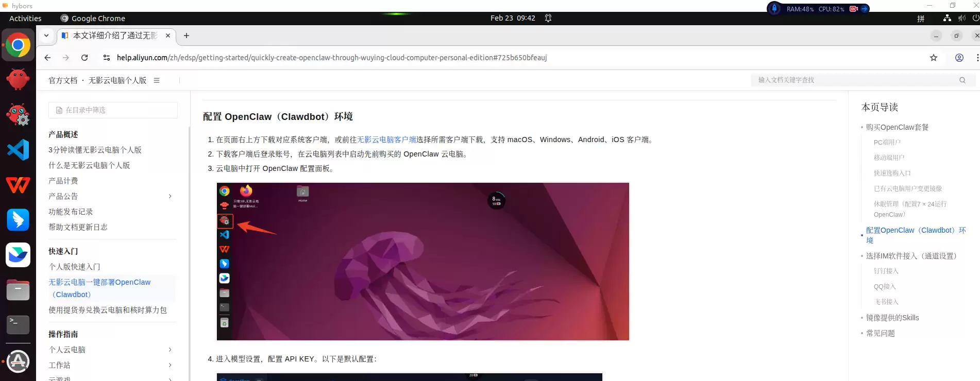This screenshot has width=980, height=381.
Task: Open Google Chrome from the dock
Action: [18, 45]
